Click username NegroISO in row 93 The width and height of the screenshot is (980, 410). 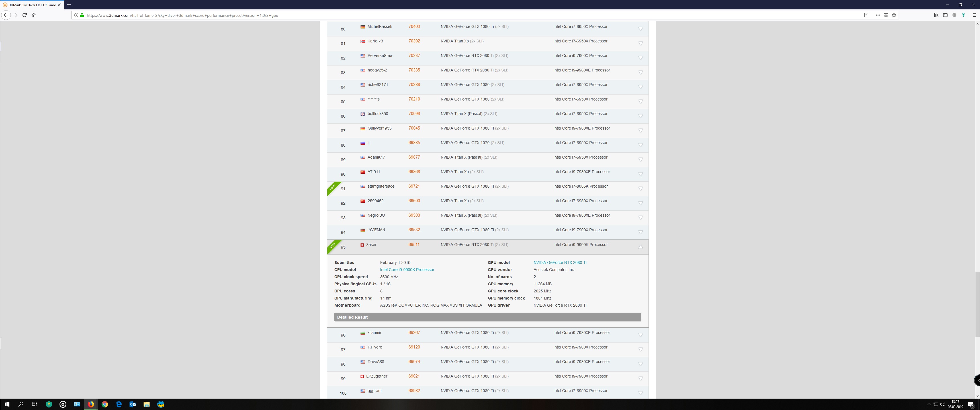point(376,215)
